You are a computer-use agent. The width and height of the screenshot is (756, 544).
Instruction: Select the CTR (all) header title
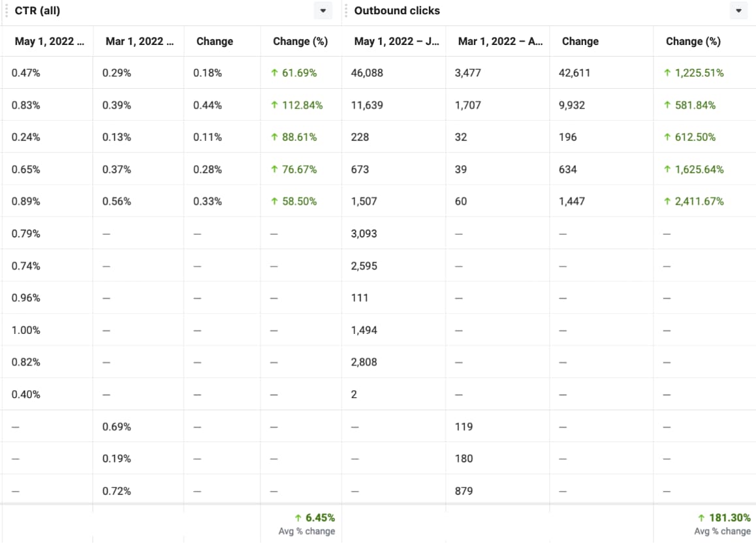coord(37,10)
